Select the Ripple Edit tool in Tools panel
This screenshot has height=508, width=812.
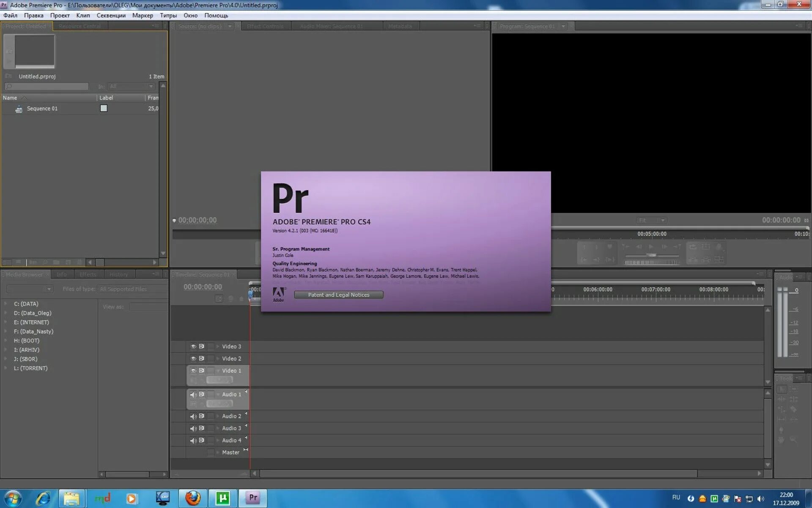[782, 399]
